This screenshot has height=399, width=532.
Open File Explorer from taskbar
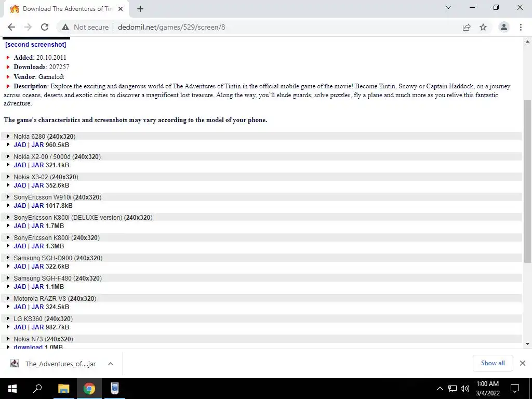[x=63, y=389]
